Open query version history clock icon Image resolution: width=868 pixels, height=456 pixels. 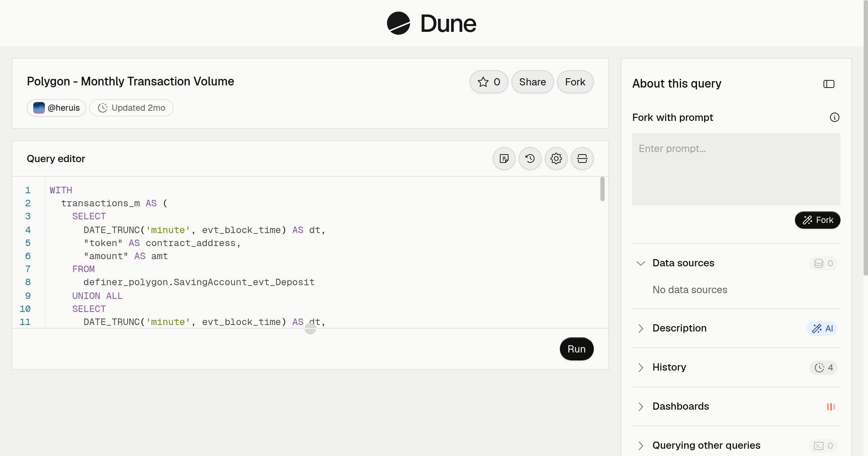(x=530, y=159)
